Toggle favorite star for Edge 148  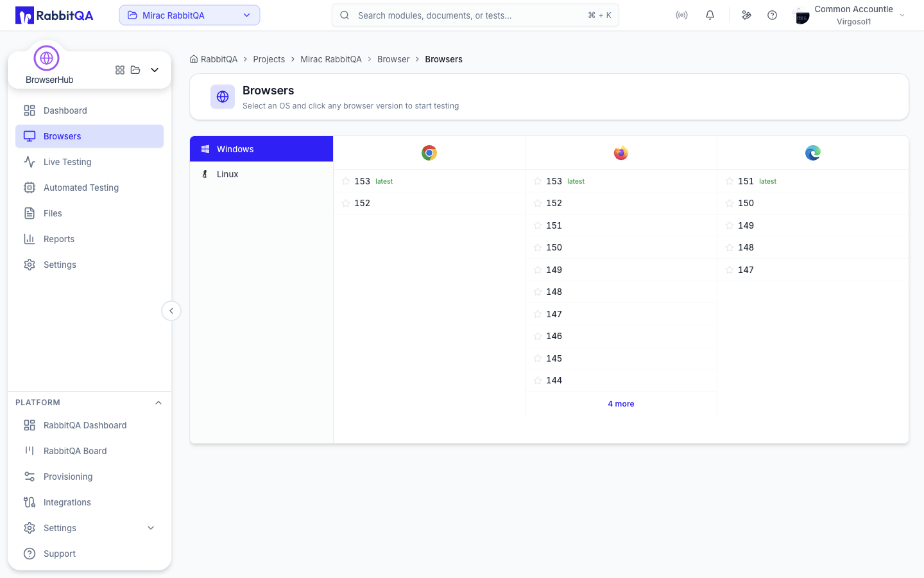(x=730, y=247)
